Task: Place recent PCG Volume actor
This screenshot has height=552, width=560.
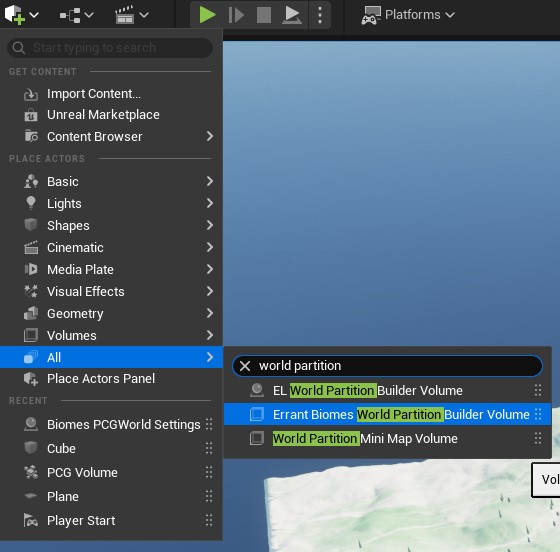Action: click(111, 472)
